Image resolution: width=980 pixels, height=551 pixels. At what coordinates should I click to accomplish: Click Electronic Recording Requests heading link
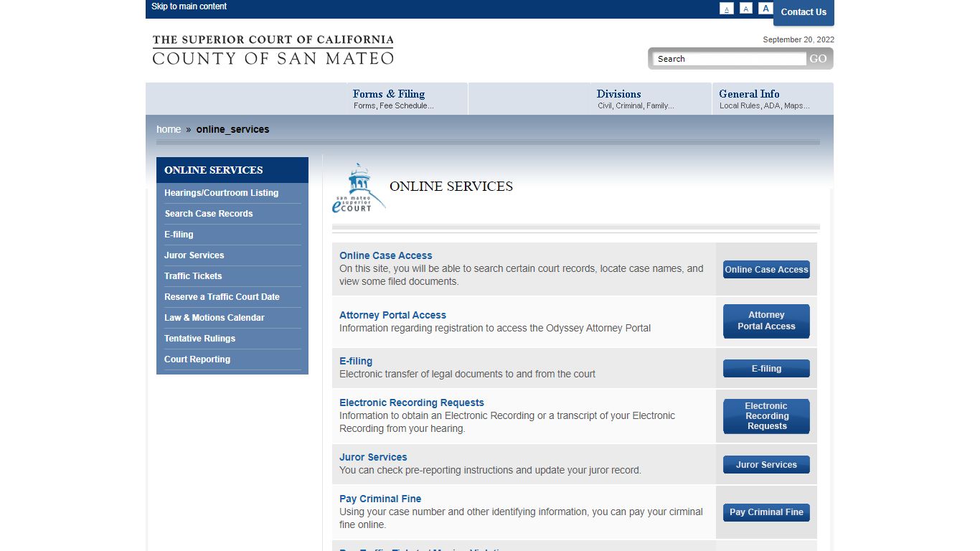412,402
